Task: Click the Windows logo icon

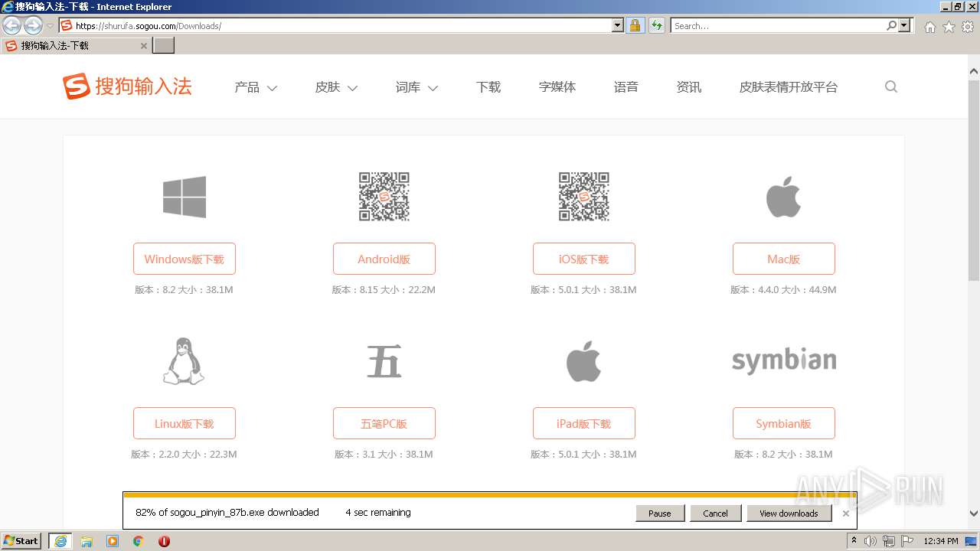Action: (x=185, y=197)
